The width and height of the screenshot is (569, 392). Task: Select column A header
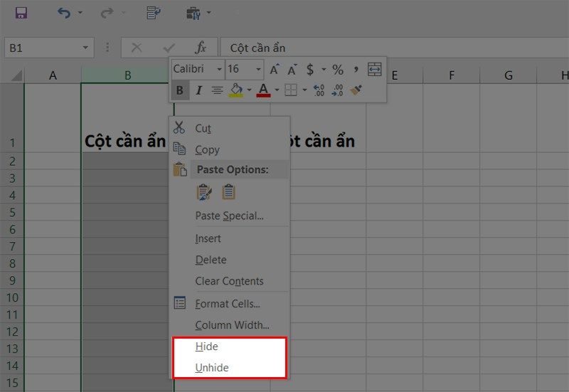(x=53, y=75)
